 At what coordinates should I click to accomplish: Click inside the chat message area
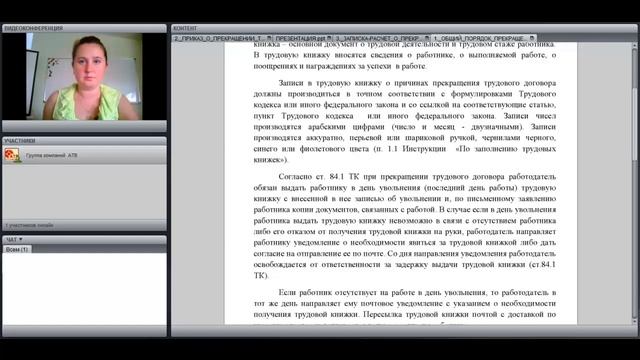coord(84,289)
